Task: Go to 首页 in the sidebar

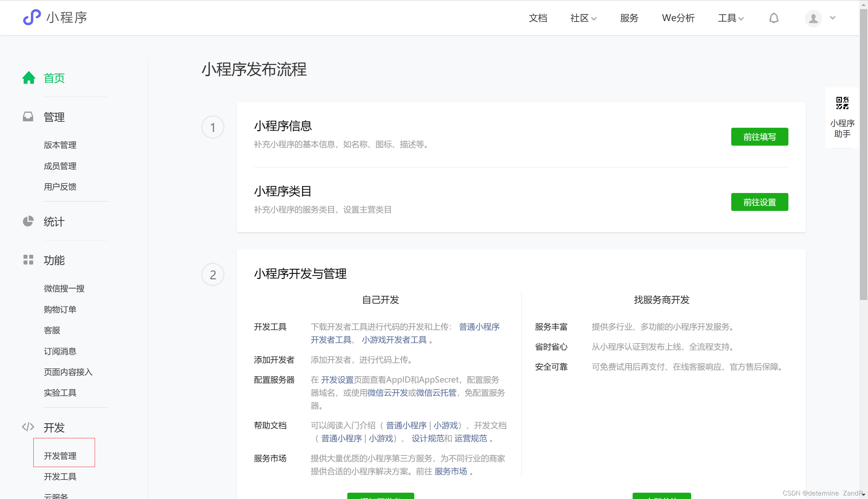Action: [x=54, y=78]
